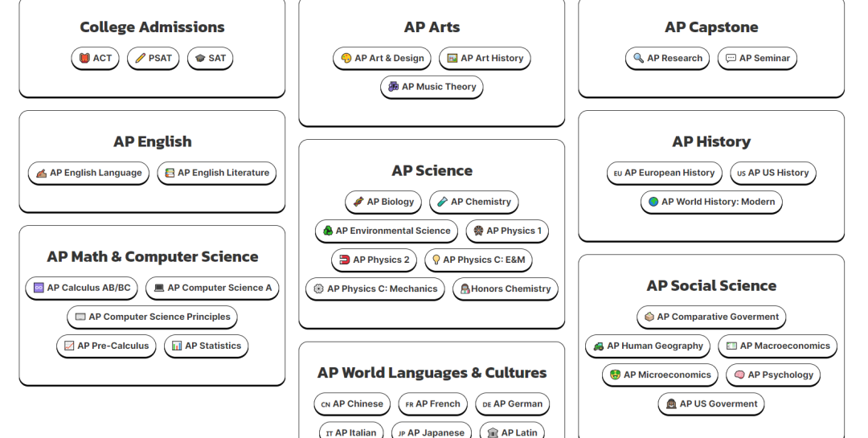
Task: Click the AP Arts heading
Action: coord(432,27)
